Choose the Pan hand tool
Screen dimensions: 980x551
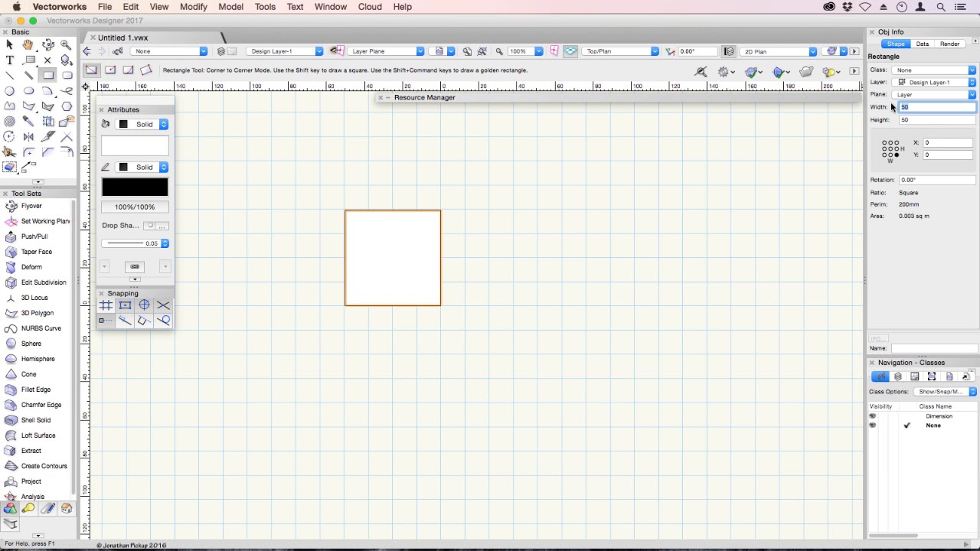[28, 45]
